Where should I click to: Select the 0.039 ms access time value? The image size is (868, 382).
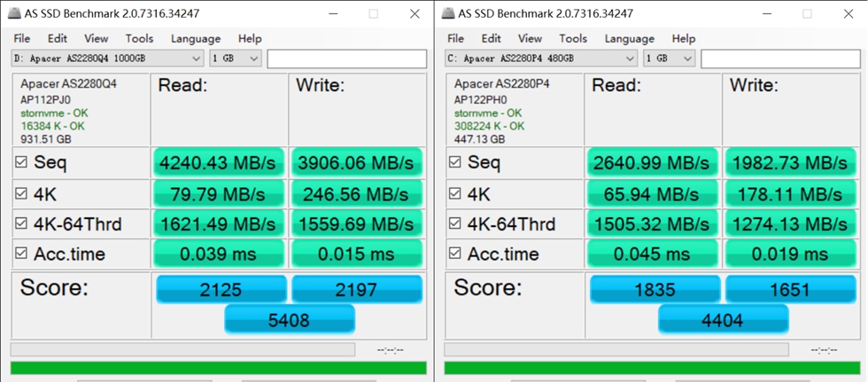click(218, 253)
